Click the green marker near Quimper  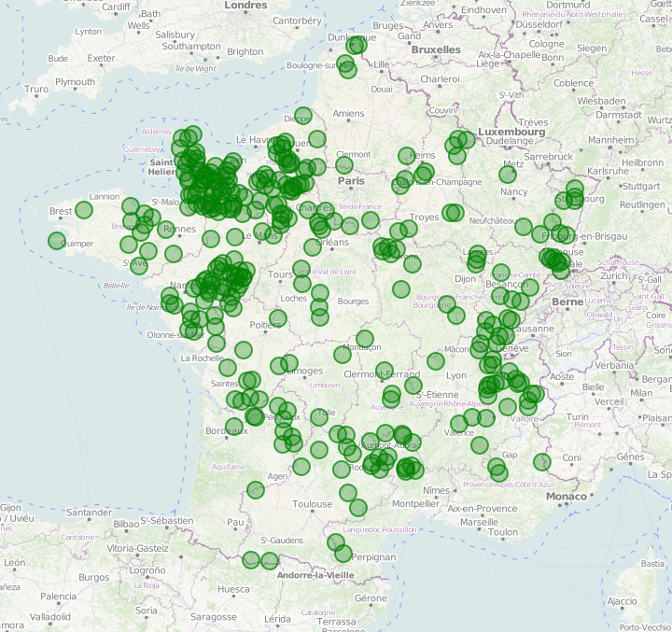coord(58,241)
